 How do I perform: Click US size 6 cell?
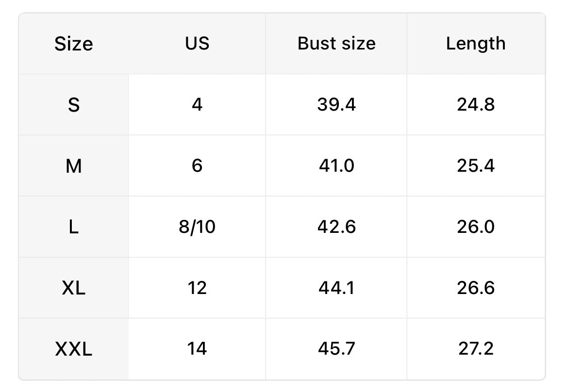tap(197, 165)
